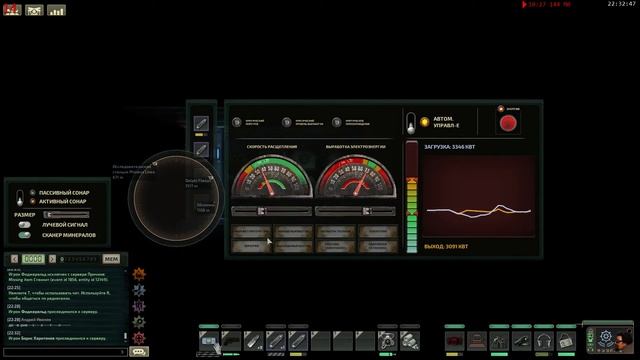This screenshot has width=640, height=360.
Task: Click the cap equipment slot
Action: click(x=521, y=341)
